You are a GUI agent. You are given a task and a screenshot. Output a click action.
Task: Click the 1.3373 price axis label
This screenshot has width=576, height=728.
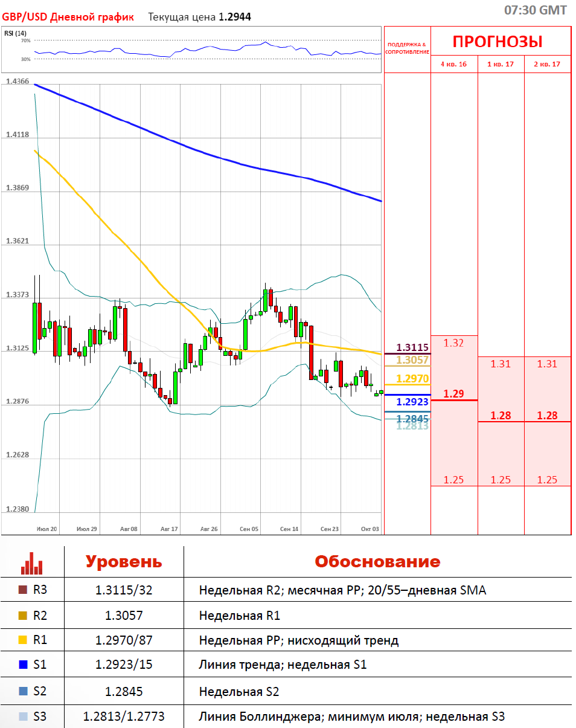pyautogui.click(x=17, y=294)
